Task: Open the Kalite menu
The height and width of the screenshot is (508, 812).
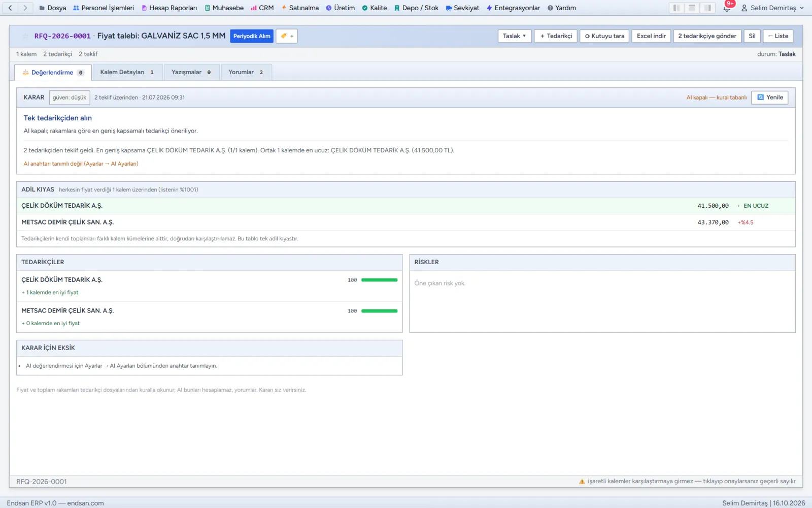Action: tap(374, 8)
